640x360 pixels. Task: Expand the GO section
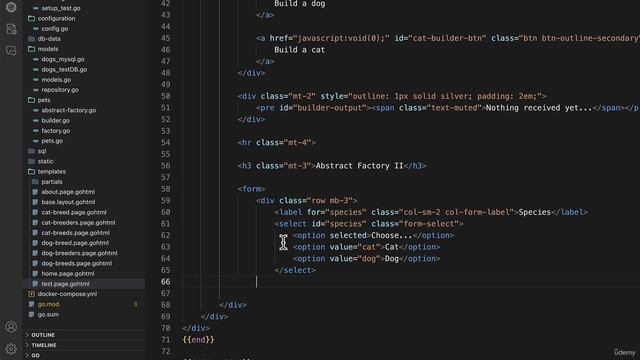point(36,355)
